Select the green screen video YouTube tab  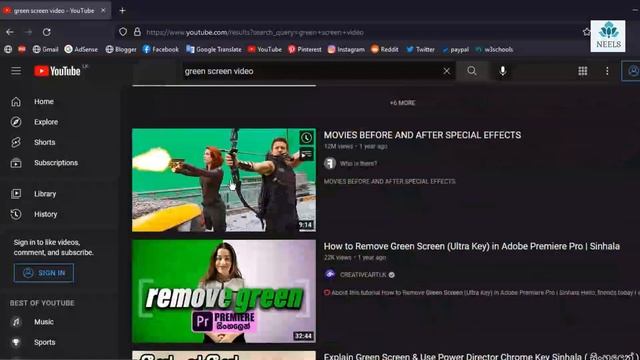click(54, 11)
